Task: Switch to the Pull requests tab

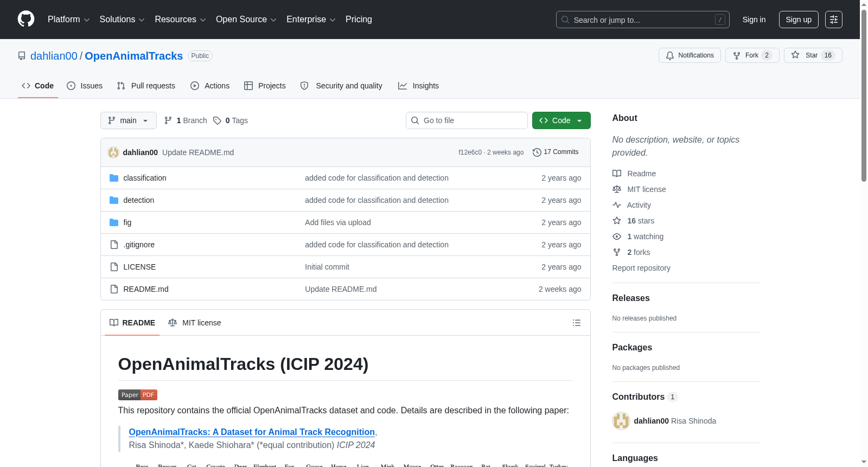Action: (x=146, y=86)
